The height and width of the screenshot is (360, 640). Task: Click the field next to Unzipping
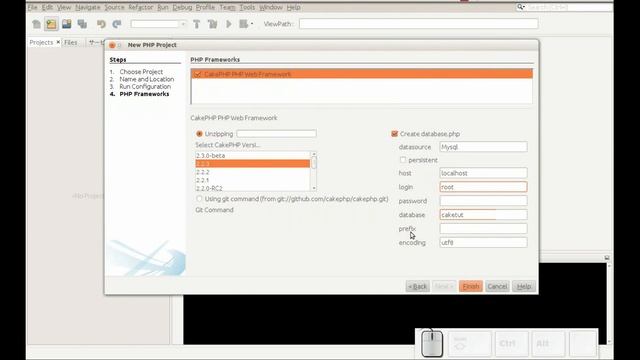[x=276, y=133]
